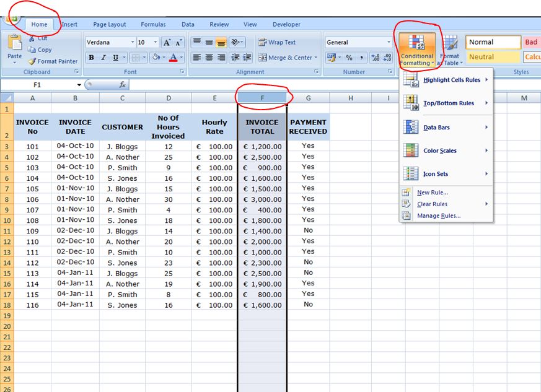Switch to the Developer tab
This screenshot has width=541, height=392.
286,25
